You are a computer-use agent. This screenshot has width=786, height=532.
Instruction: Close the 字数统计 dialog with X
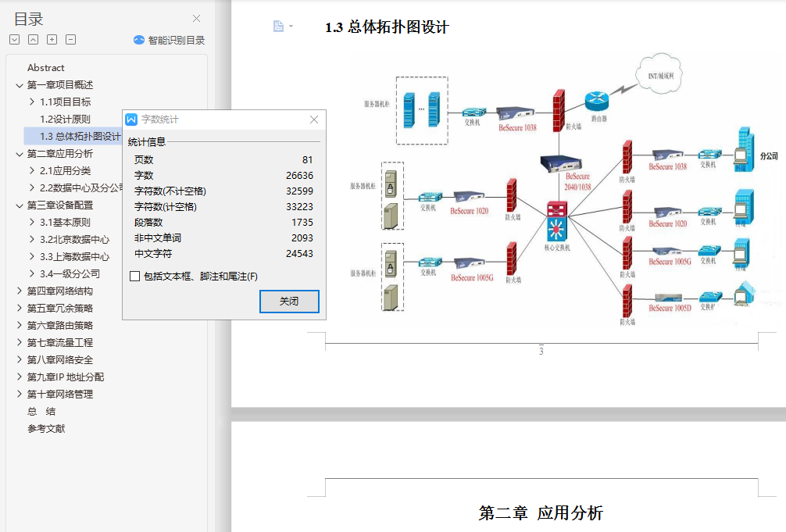point(314,120)
